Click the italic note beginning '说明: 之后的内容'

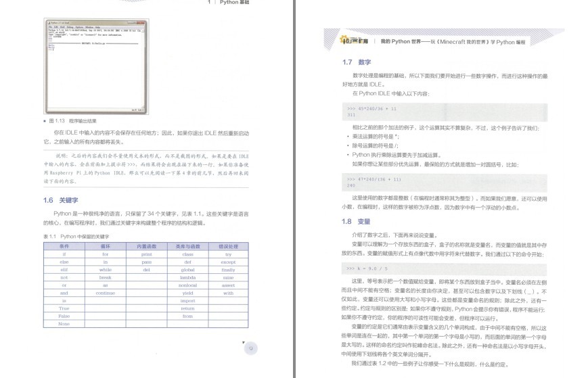point(146,168)
